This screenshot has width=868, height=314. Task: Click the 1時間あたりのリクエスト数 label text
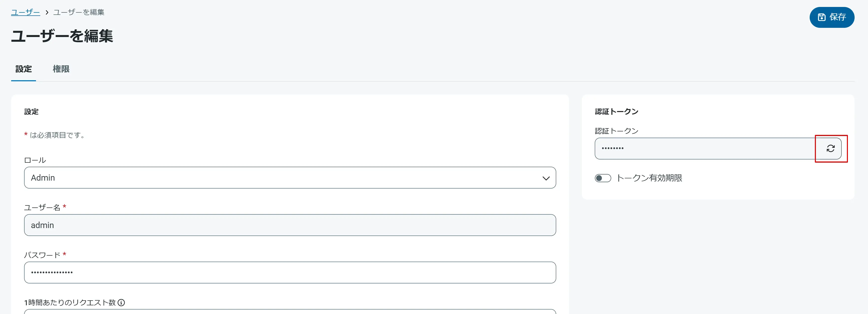point(70,303)
